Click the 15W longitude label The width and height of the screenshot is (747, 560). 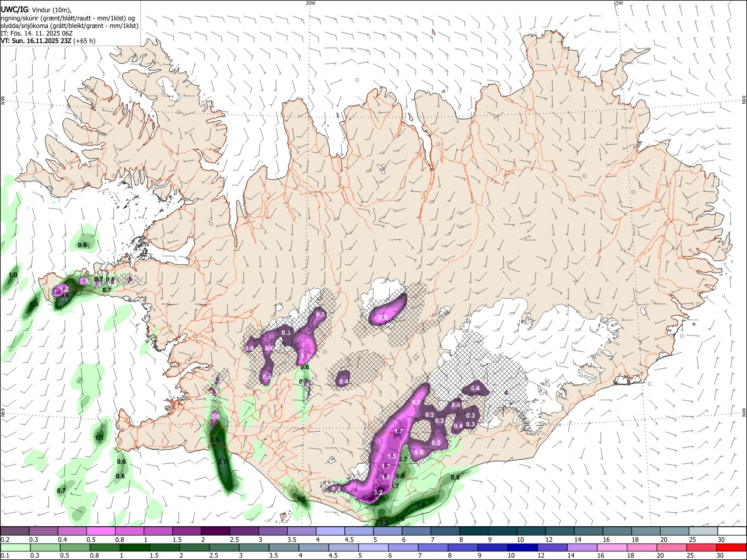tap(617, 3)
